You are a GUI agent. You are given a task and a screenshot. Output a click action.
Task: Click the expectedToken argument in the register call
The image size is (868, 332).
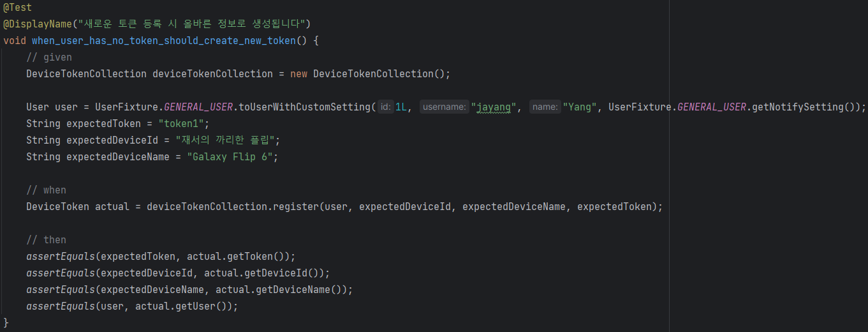pyautogui.click(x=615, y=206)
